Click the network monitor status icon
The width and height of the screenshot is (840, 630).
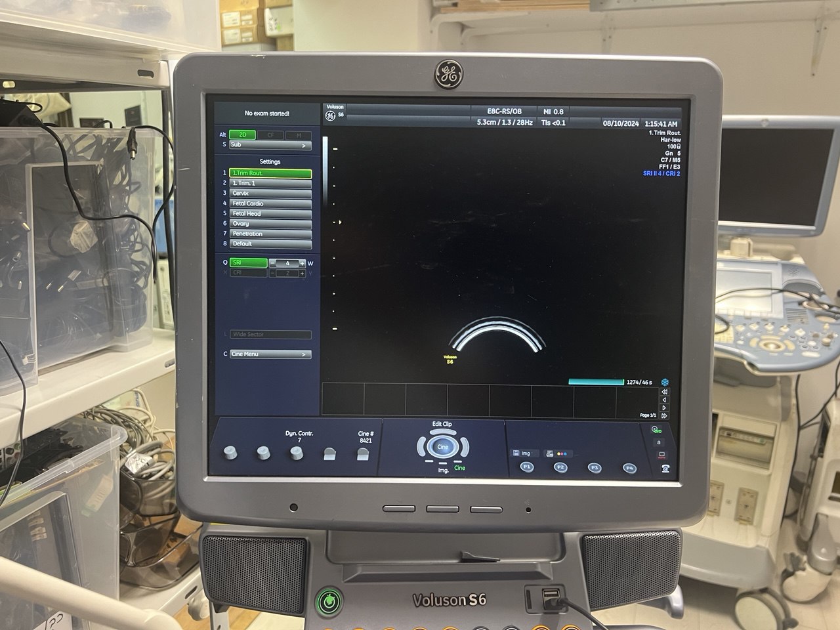tap(661, 455)
